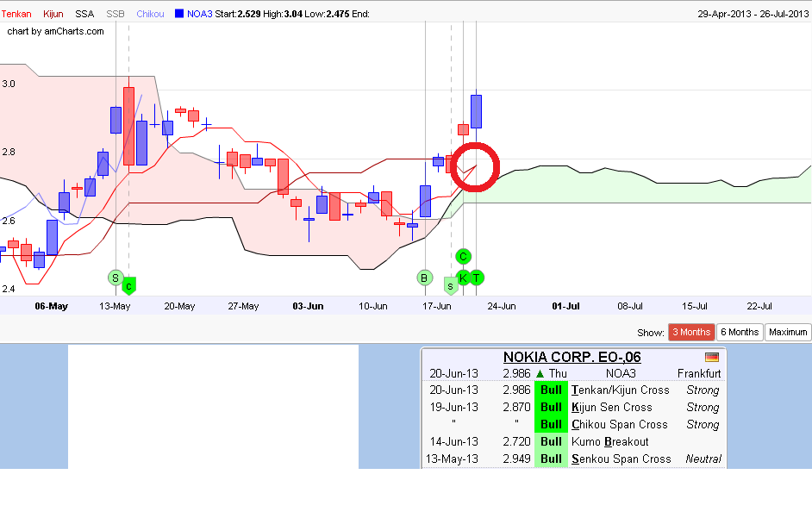Click the 2.870 price value
812x518 pixels.
pyautogui.click(x=517, y=407)
